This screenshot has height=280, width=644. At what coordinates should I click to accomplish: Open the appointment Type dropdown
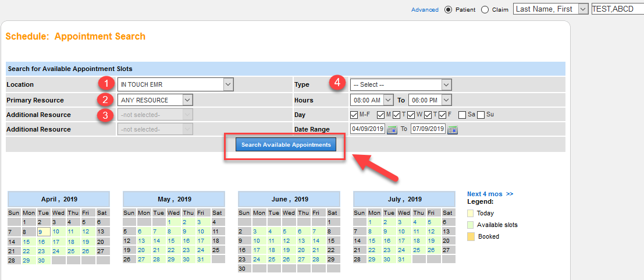(400, 84)
